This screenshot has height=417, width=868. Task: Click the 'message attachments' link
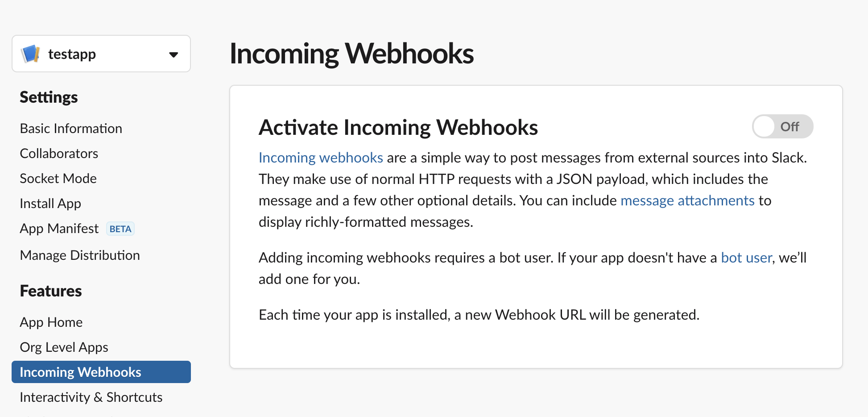[687, 200]
